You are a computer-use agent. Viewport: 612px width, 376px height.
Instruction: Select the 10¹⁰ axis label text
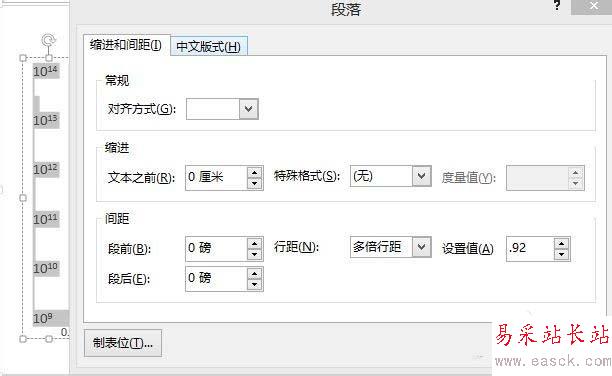pyautogui.click(x=46, y=268)
